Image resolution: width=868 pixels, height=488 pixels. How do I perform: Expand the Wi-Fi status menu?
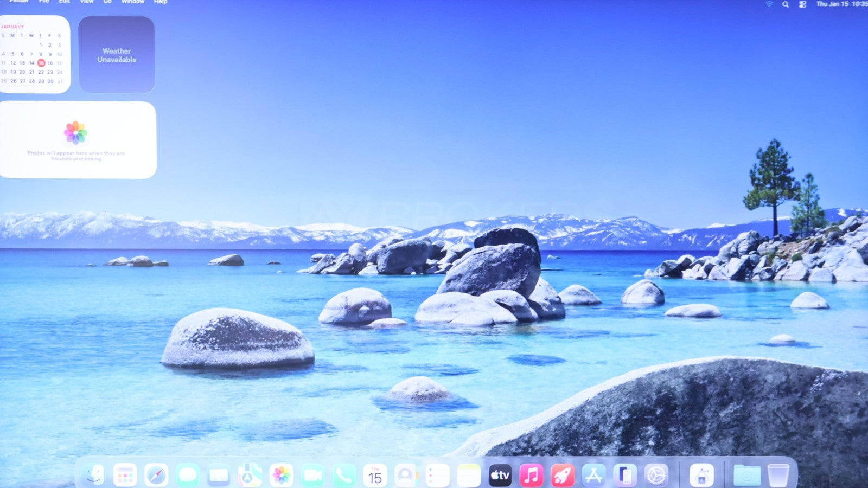[769, 4]
